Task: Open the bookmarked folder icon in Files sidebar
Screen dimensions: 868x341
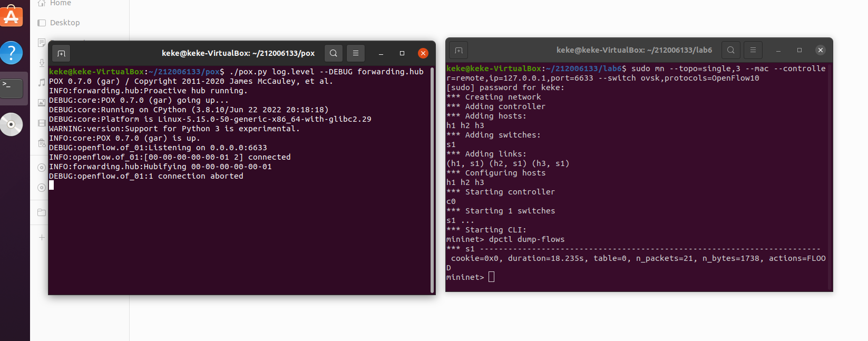Action: tap(42, 212)
